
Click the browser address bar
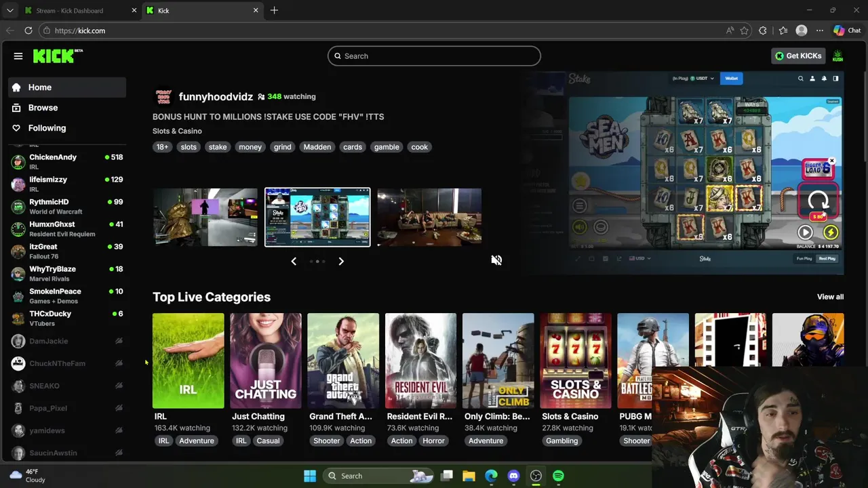tap(380, 30)
